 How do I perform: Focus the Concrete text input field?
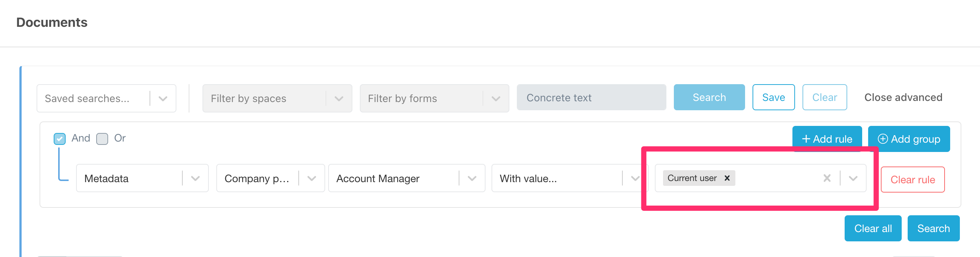pyautogui.click(x=591, y=98)
